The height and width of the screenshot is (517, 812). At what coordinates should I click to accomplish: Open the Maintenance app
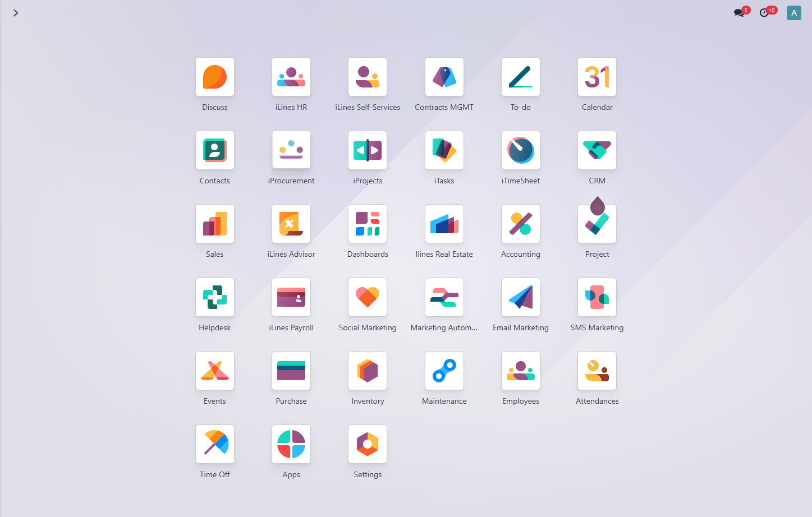click(x=444, y=371)
